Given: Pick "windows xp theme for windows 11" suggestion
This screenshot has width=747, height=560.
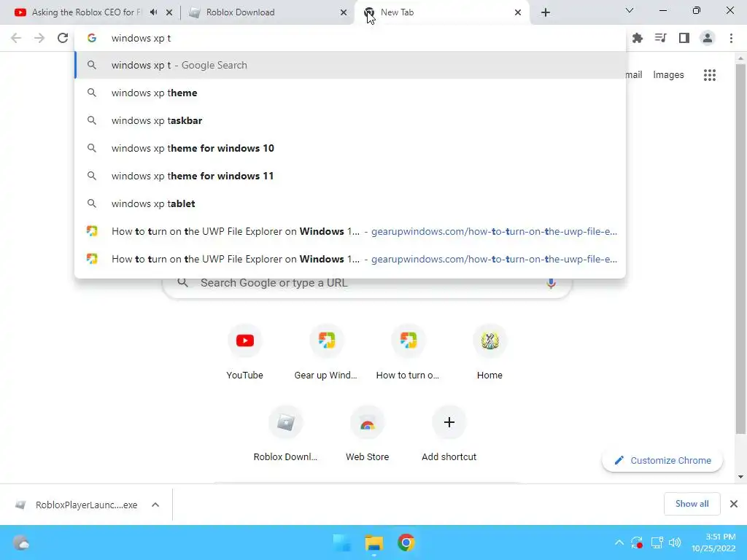Looking at the screenshot, I should [x=350, y=176].
